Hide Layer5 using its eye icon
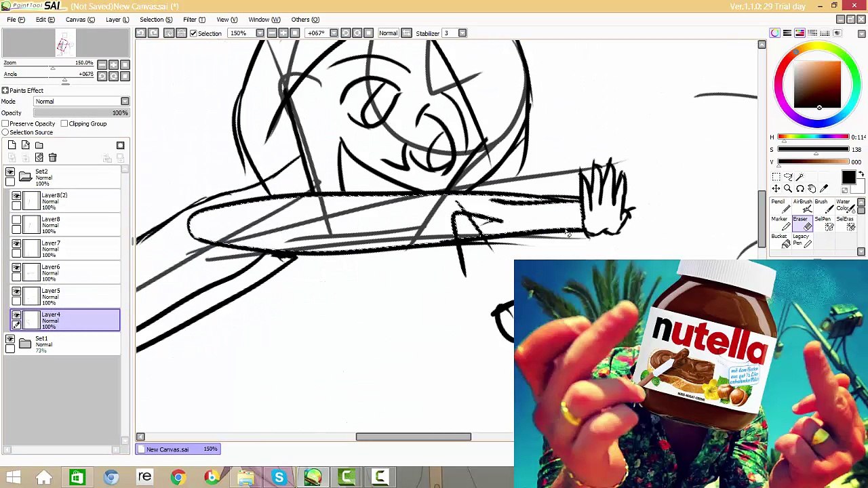The width and height of the screenshot is (868, 488). point(16,291)
